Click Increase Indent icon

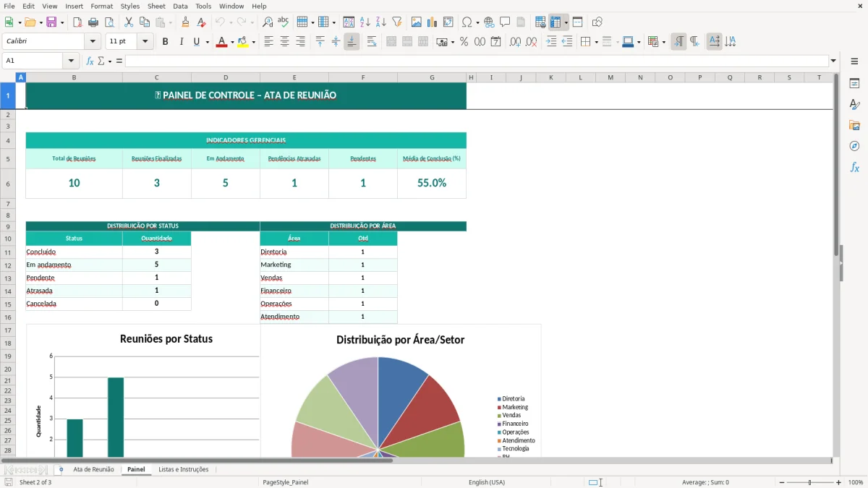point(551,42)
